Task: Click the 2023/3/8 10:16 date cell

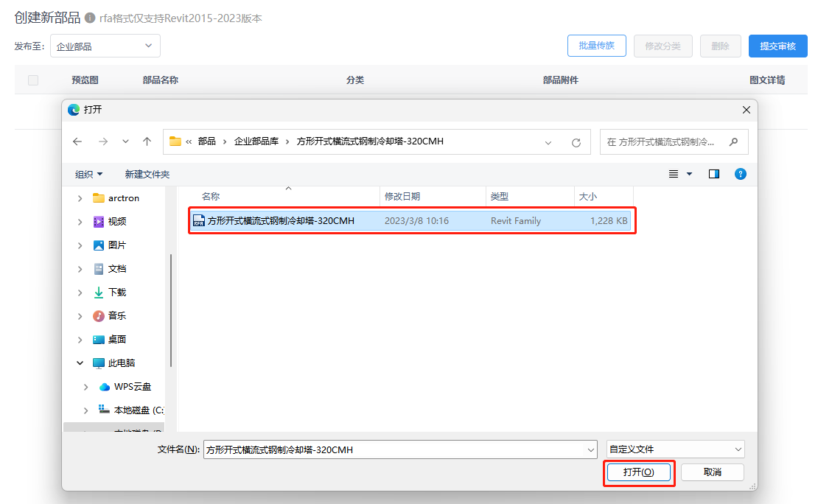Action: pyautogui.click(x=416, y=221)
